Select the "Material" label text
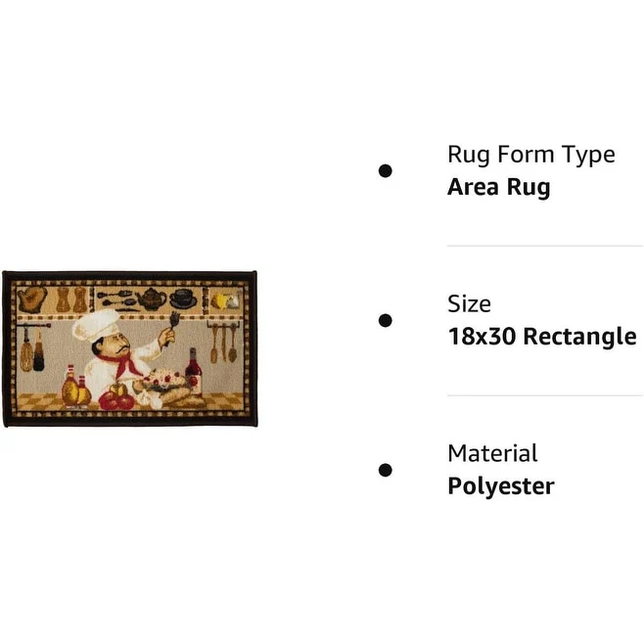The height and width of the screenshot is (644, 644). click(492, 454)
